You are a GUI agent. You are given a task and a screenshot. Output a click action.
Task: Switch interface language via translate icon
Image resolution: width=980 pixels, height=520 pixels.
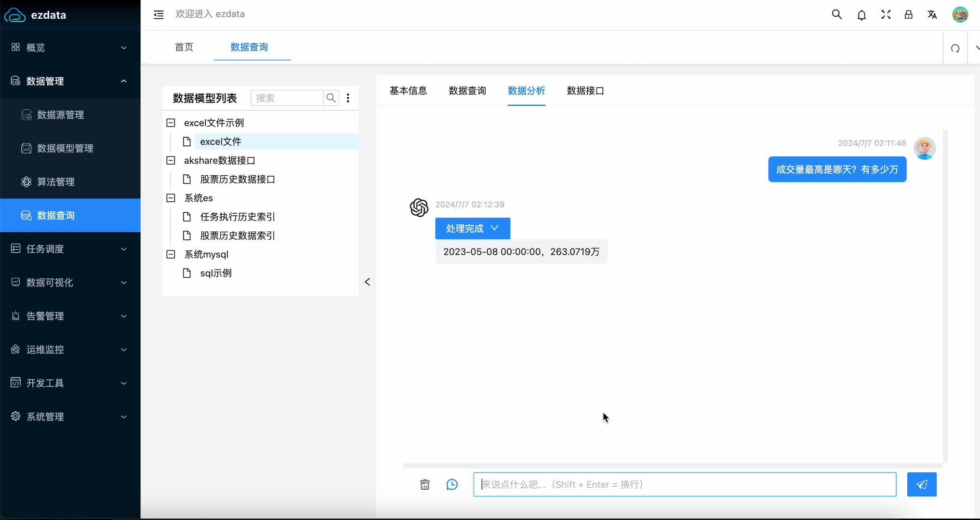(932, 15)
